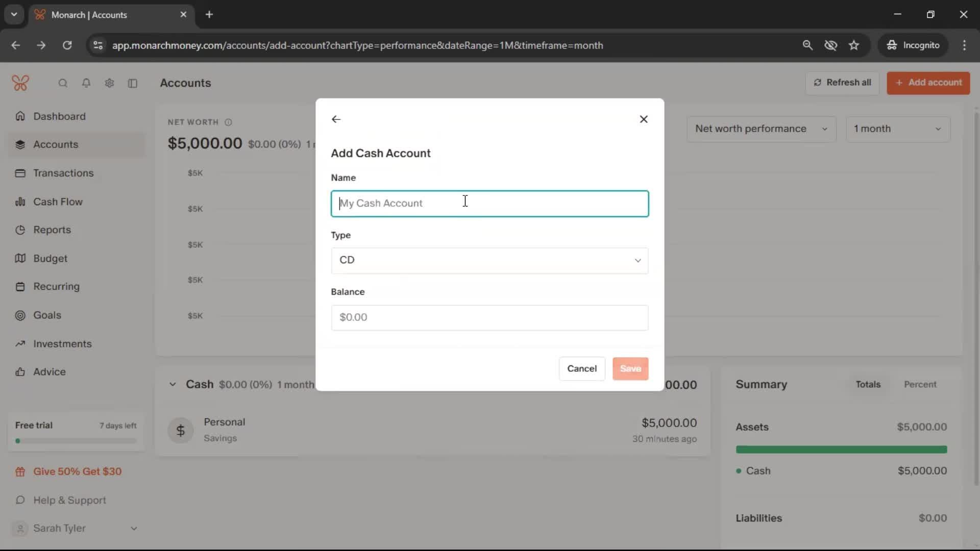This screenshot has height=551, width=980.
Task: Click the back arrow in the dialog
Action: [336, 119]
